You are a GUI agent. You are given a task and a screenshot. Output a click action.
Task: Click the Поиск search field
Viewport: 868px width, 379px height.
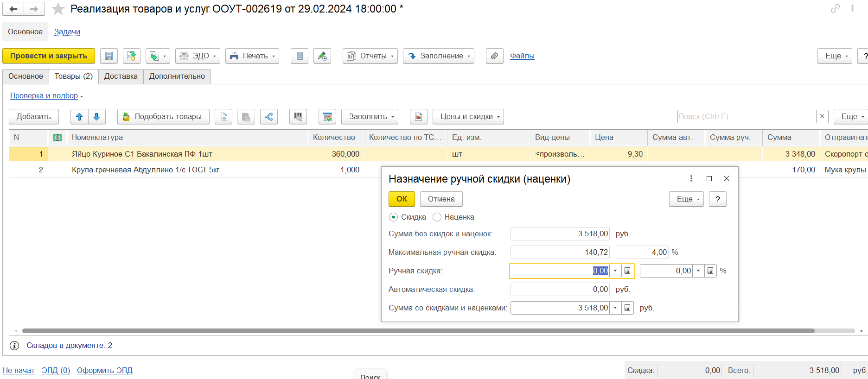point(746,117)
